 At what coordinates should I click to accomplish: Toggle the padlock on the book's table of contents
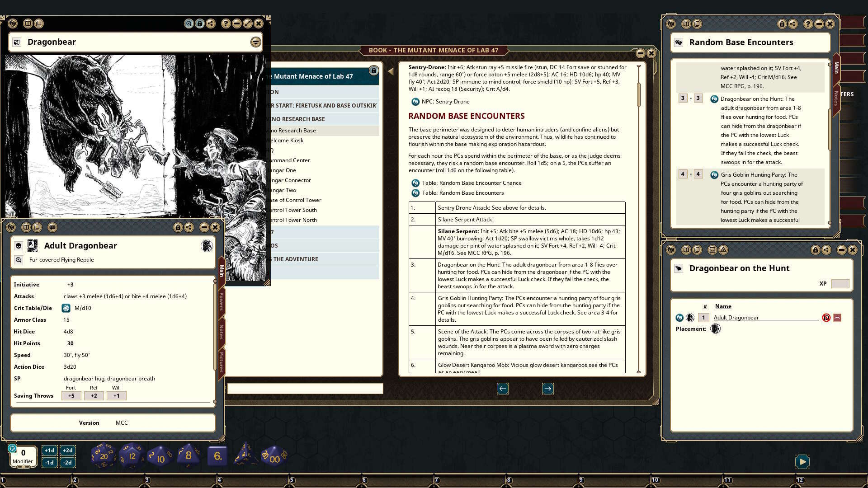tap(373, 71)
